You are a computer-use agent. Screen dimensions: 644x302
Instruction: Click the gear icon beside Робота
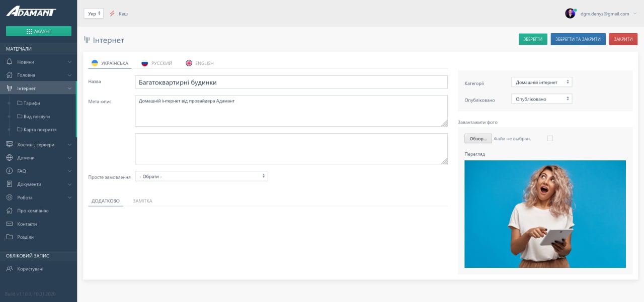click(9, 197)
